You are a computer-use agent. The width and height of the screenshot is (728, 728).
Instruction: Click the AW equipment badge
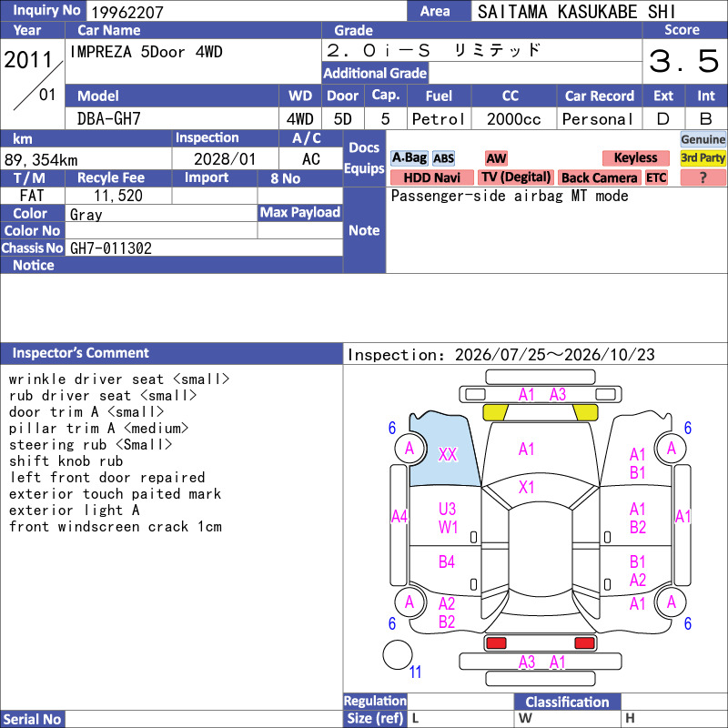[x=496, y=158]
